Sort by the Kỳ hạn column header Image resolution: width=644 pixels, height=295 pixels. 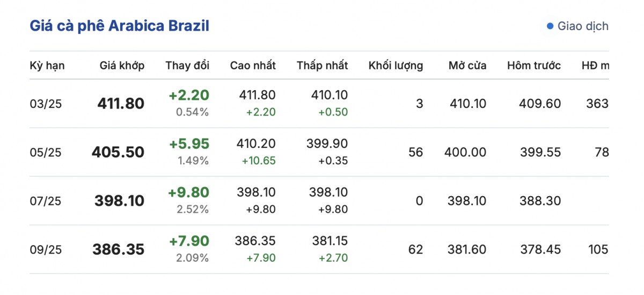[x=47, y=66]
